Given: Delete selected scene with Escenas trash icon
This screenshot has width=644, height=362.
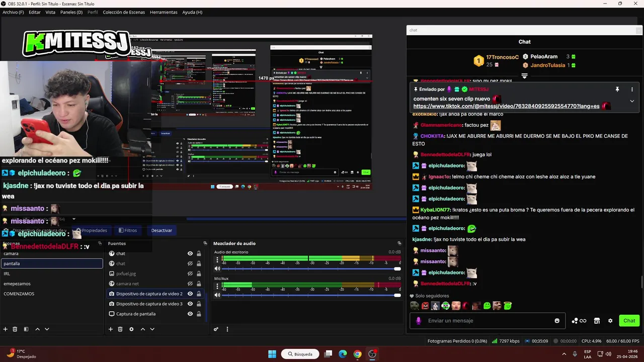Looking at the screenshot, I should pyautogui.click(x=15, y=329).
